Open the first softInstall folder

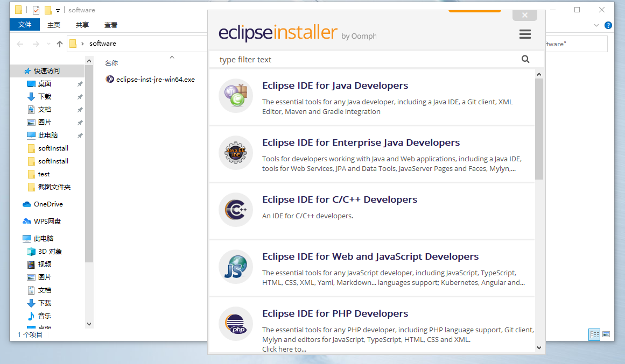53,148
